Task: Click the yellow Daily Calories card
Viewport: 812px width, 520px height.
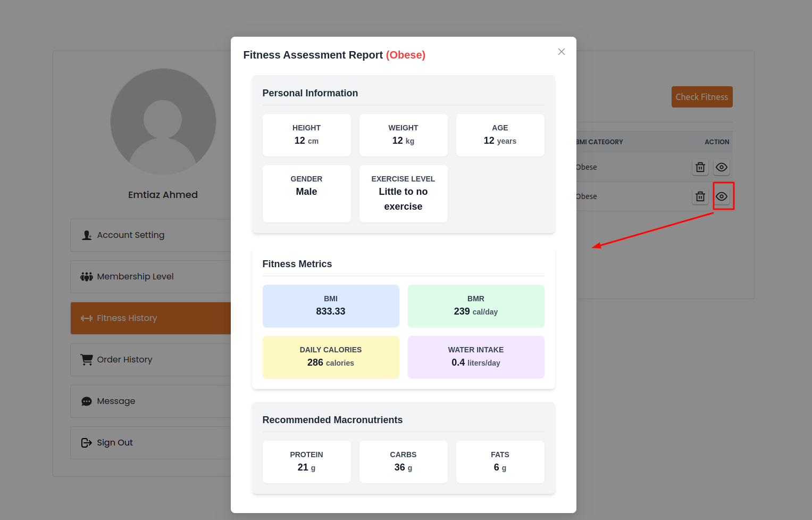Action: click(x=331, y=357)
